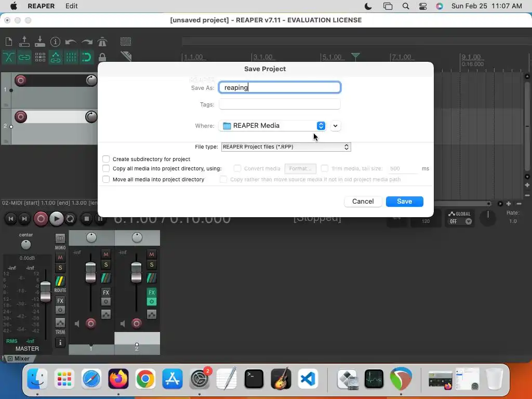Viewport: 532px width, 399px height.
Task: Open the Where REAPER Media dropdown
Action: [x=272, y=126]
